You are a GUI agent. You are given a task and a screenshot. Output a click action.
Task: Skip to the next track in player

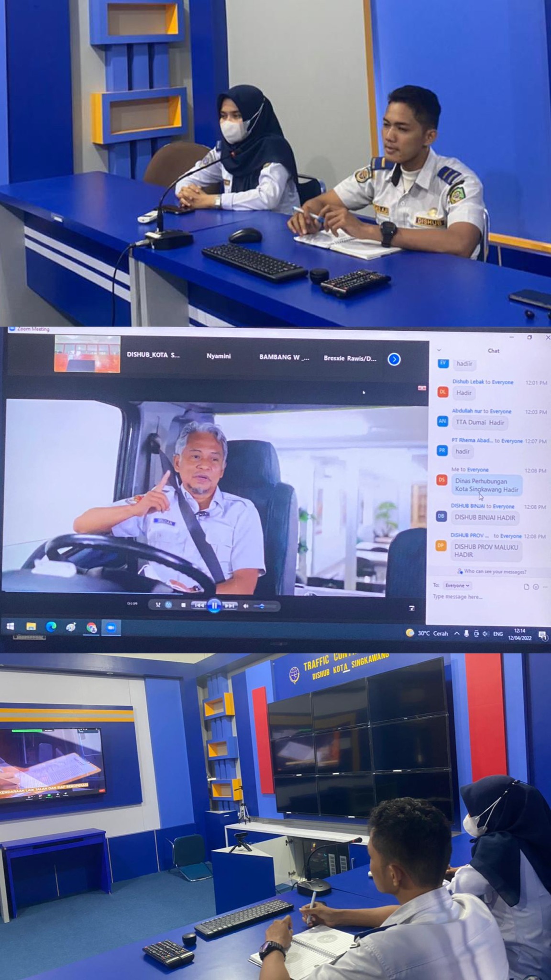(230, 606)
